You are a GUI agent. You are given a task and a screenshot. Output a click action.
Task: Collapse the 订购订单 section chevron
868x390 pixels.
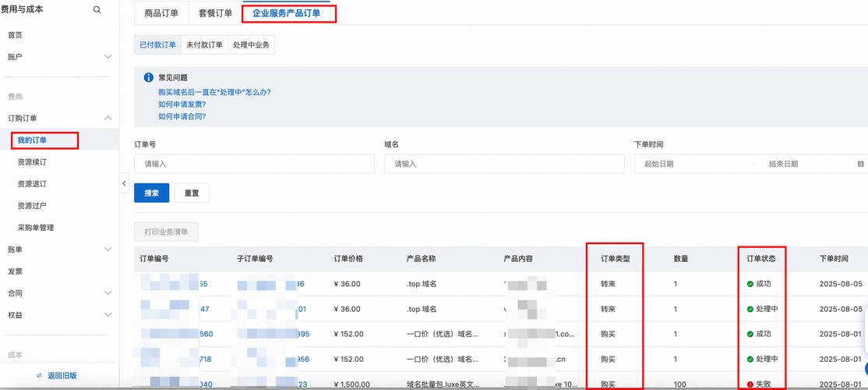pyautogui.click(x=108, y=118)
